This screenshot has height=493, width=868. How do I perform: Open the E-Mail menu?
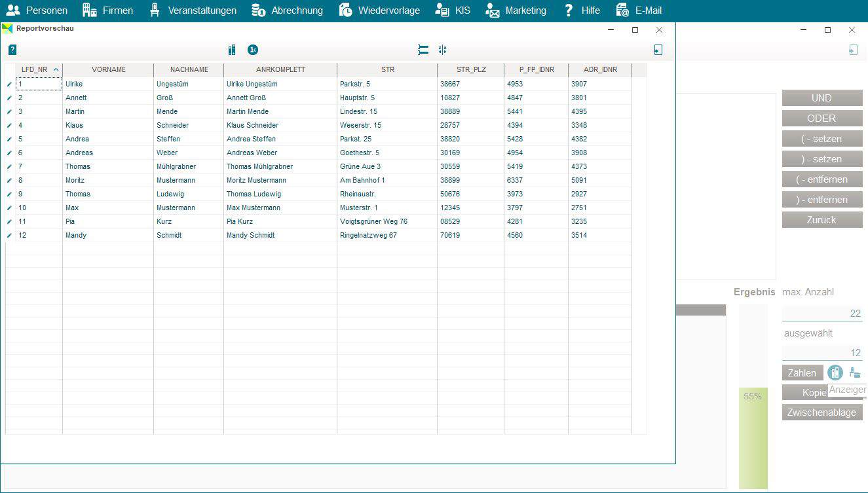point(639,10)
